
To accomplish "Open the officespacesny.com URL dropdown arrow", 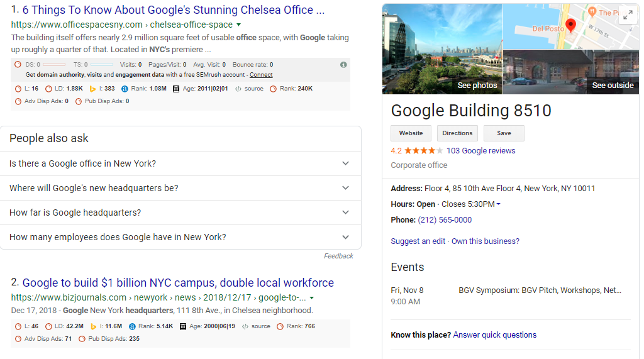I will point(238,25).
